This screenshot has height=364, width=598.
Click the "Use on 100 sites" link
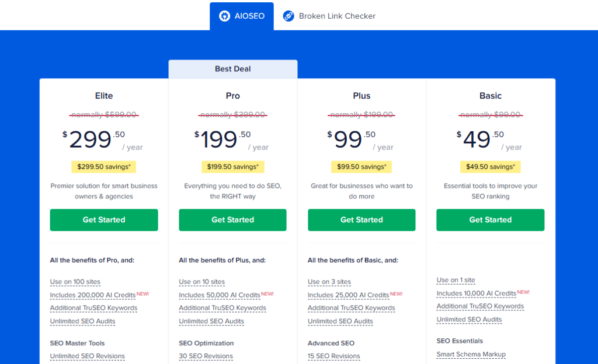click(x=75, y=282)
